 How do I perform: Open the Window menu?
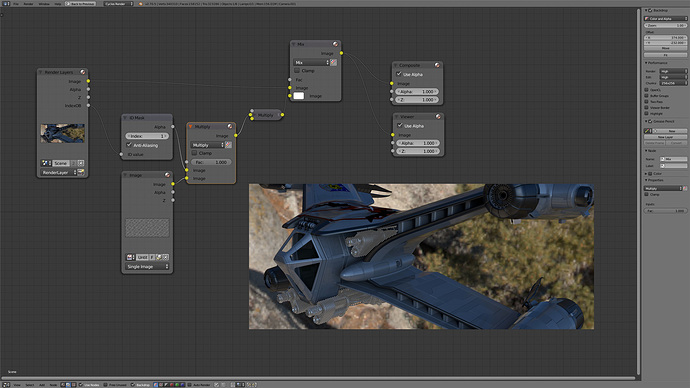tap(44, 4)
